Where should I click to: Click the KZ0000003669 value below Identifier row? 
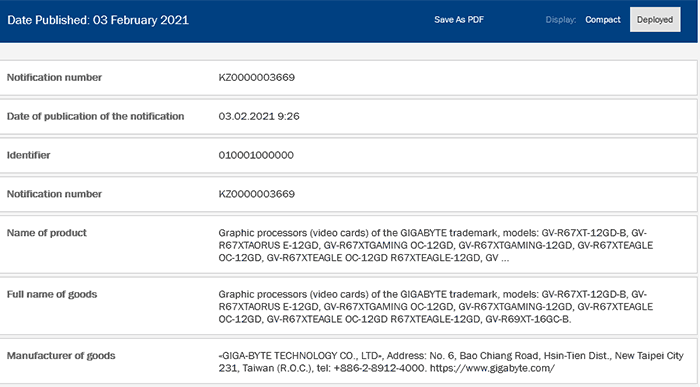pos(257,194)
